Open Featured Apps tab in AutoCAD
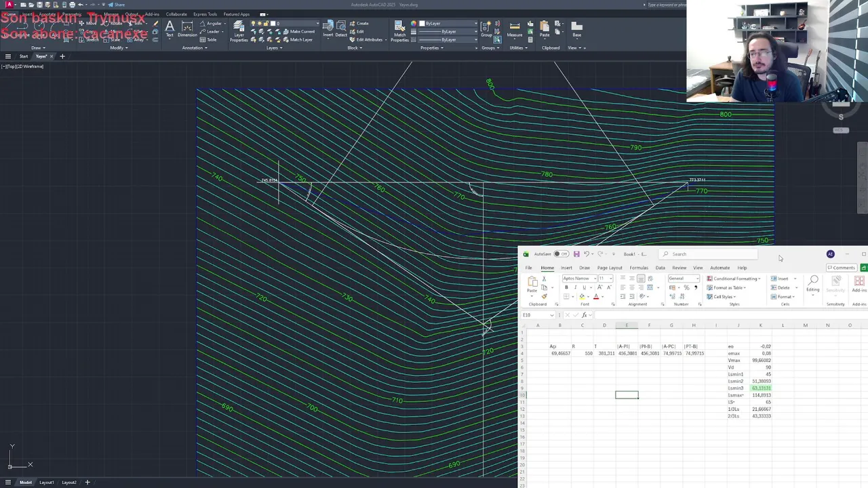 pos(237,14)
